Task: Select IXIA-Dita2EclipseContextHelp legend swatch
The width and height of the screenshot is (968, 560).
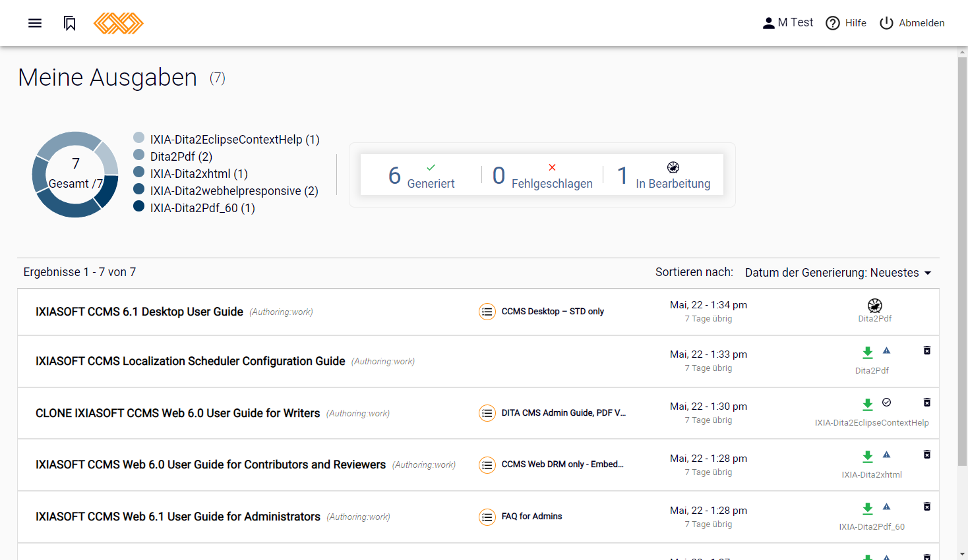Action: click(x=138, y=138)
